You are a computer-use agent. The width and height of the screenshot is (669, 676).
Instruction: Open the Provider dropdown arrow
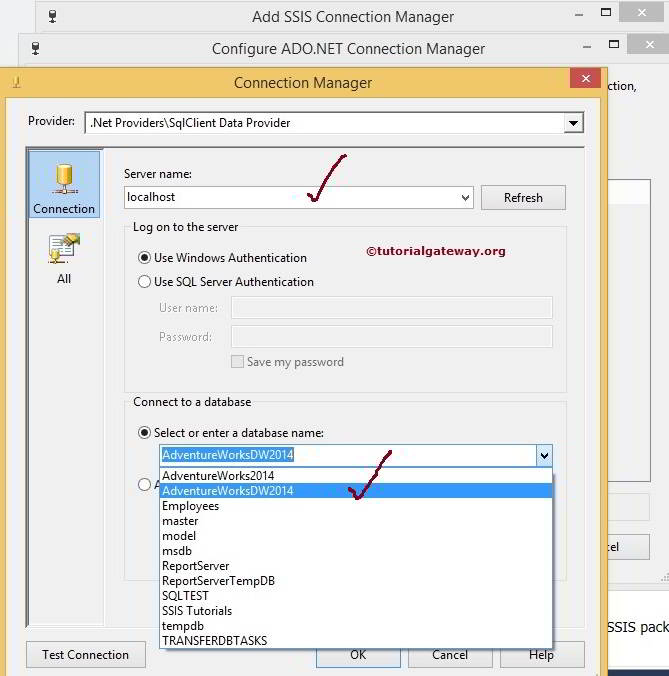[573, 123]
